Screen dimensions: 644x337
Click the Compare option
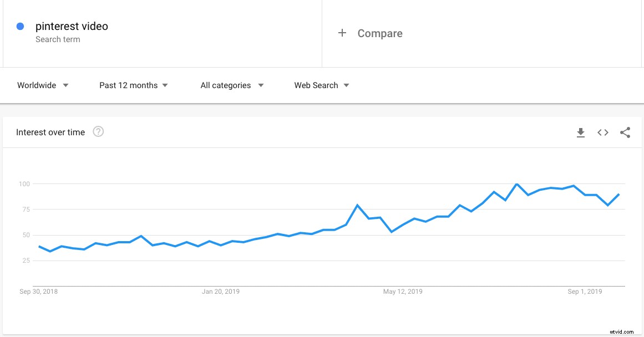click(380, 33)
